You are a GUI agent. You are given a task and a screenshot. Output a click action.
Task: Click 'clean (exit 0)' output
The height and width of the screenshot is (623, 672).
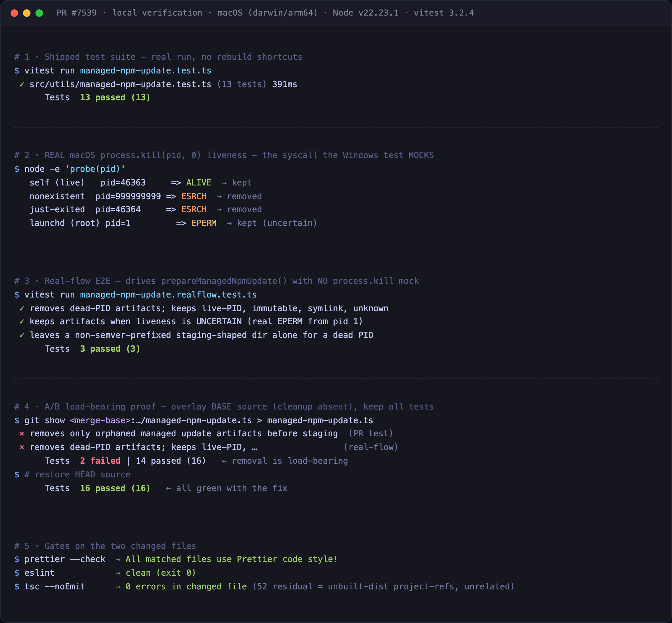coord(161,573)
